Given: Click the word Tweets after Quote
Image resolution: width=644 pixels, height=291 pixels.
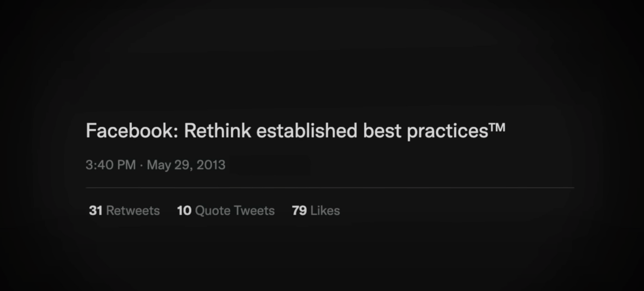Looking at the screenshot, I should pyautogui.click(x=254, y=211).
